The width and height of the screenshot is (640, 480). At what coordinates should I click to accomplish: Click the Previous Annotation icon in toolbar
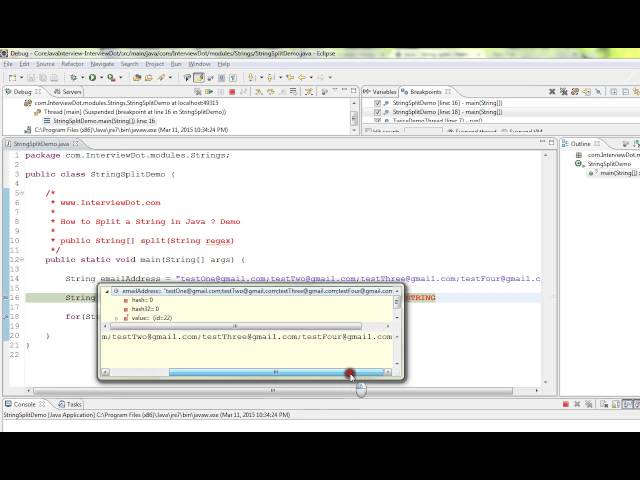point(271,77)
